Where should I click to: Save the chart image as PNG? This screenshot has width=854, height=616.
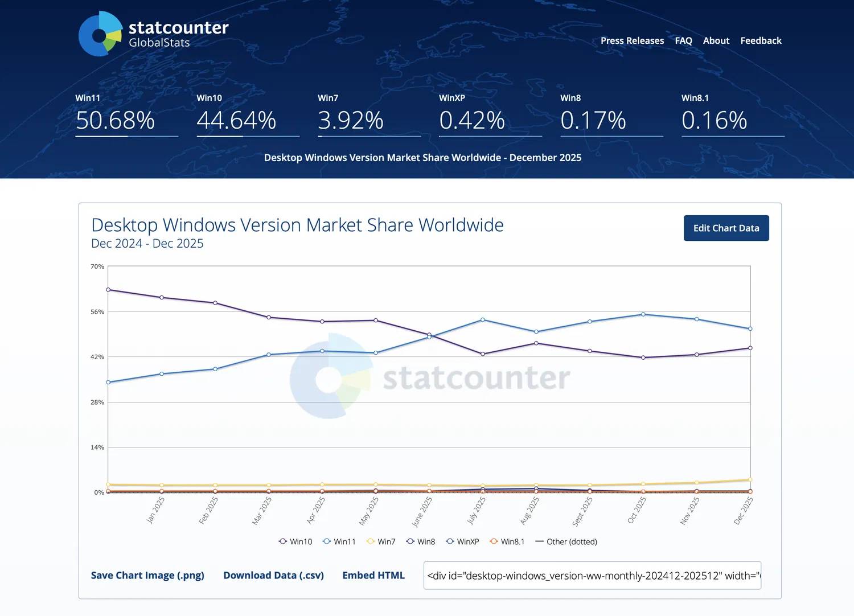[147, 575]
